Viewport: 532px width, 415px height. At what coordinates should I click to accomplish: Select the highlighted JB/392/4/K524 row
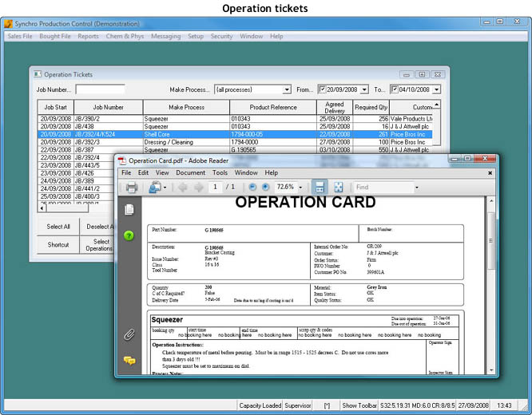tap(235, 134)
